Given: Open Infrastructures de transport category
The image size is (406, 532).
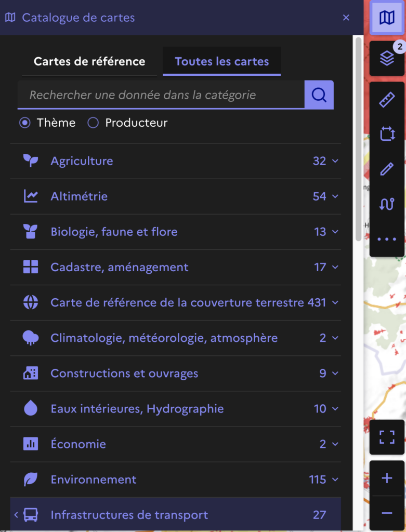Looking at the screenshot, I should (x=176, y=515).
